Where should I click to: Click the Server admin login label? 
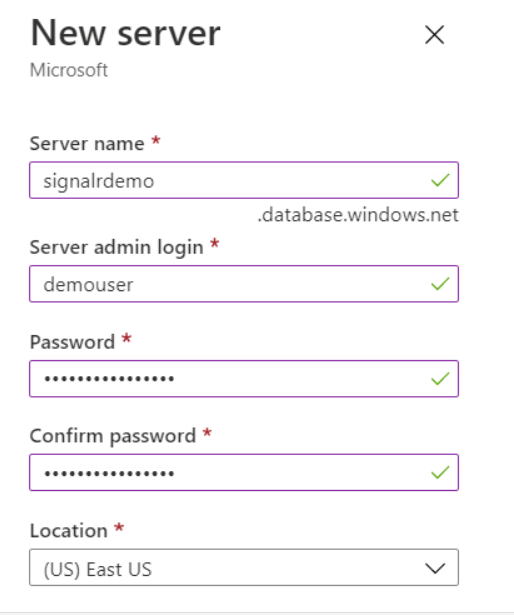117,247
